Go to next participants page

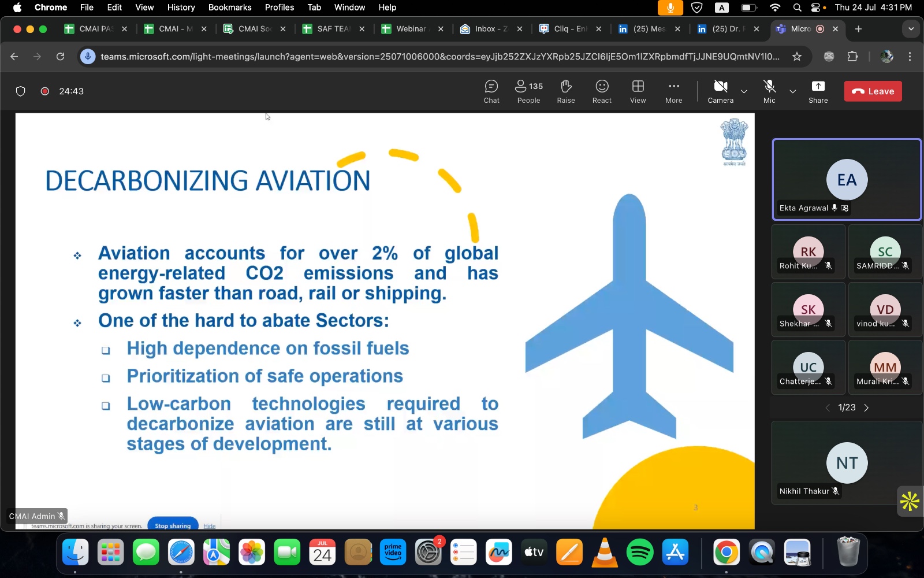[x=866, y=408]
